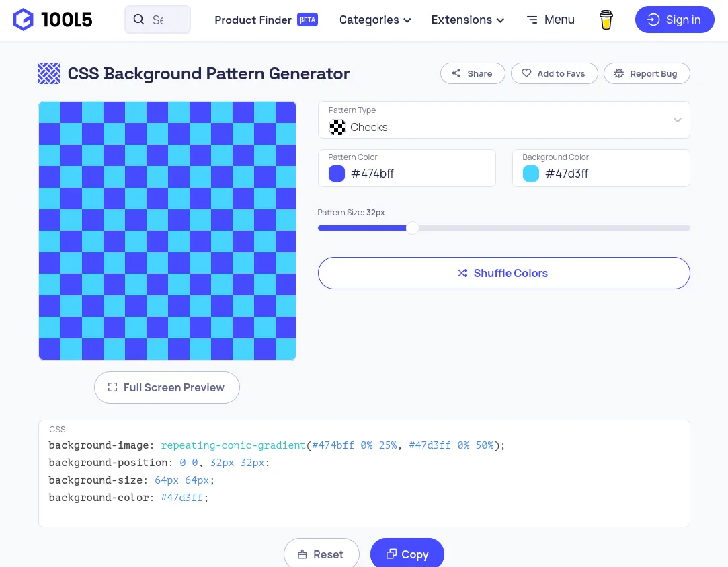
Task: Open the main Menu
Action: (x=551, y=20)
